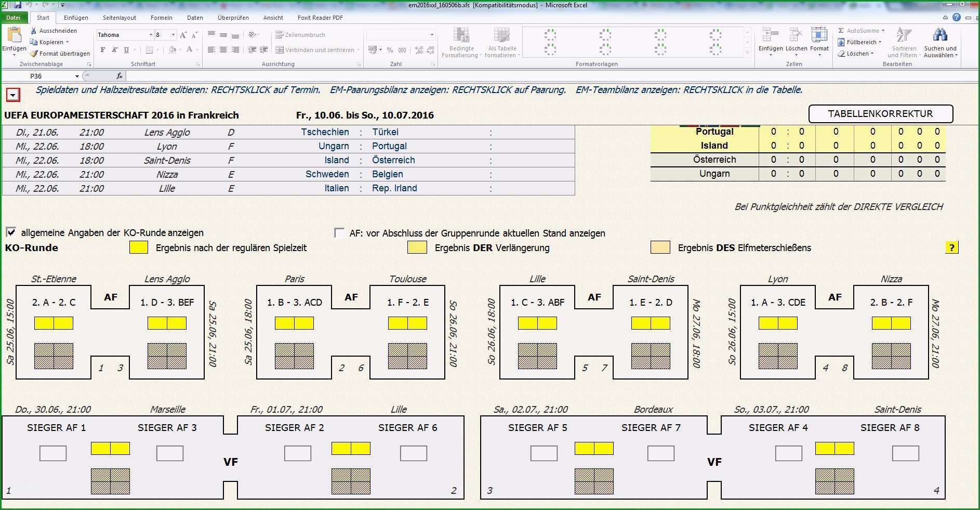Click the date 'Mi., 22.06.' of Lille match
The height and width of the screenshot is (510, 980).
(x=37, y=188)
